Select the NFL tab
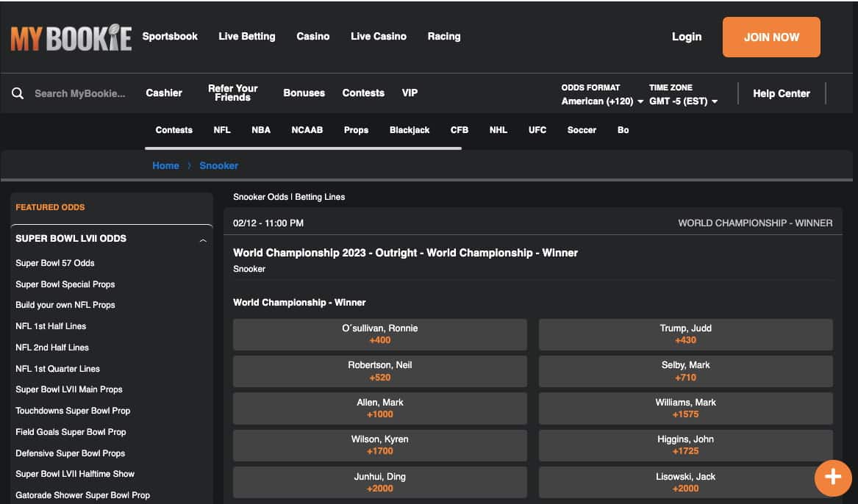Viewport: 858px width, 504px height. pos(222,130)
